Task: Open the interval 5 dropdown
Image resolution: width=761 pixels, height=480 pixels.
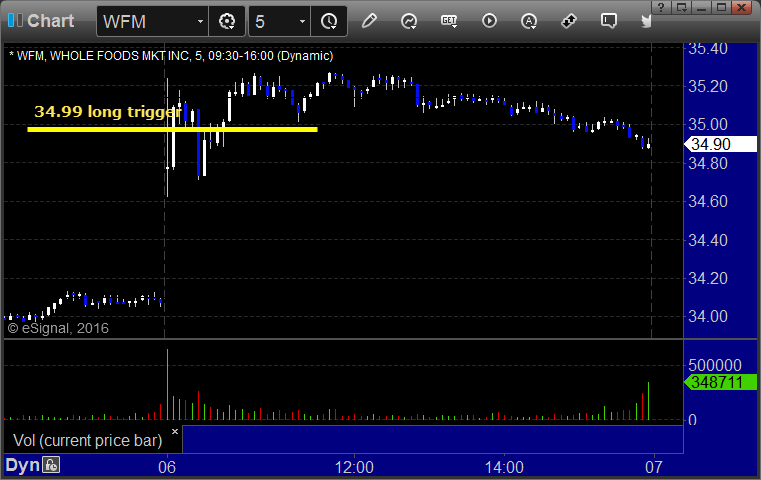Action: coord(302,21)
